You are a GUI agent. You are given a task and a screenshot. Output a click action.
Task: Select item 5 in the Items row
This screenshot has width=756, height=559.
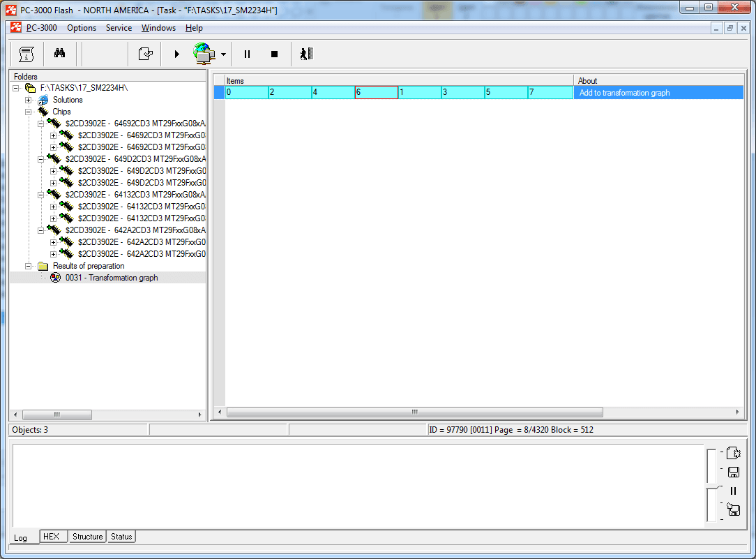pyautogui.click(x=506, y=92)
